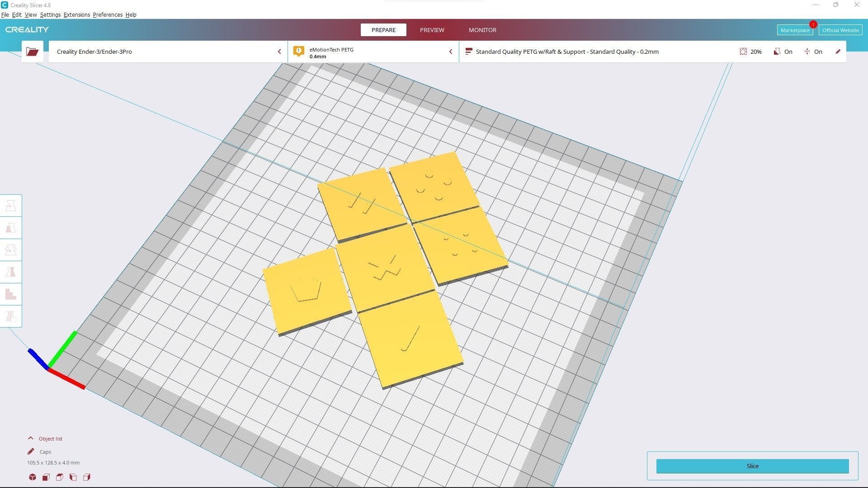Click the open file folder icon
868x488 pixels.
coord(32,52)
